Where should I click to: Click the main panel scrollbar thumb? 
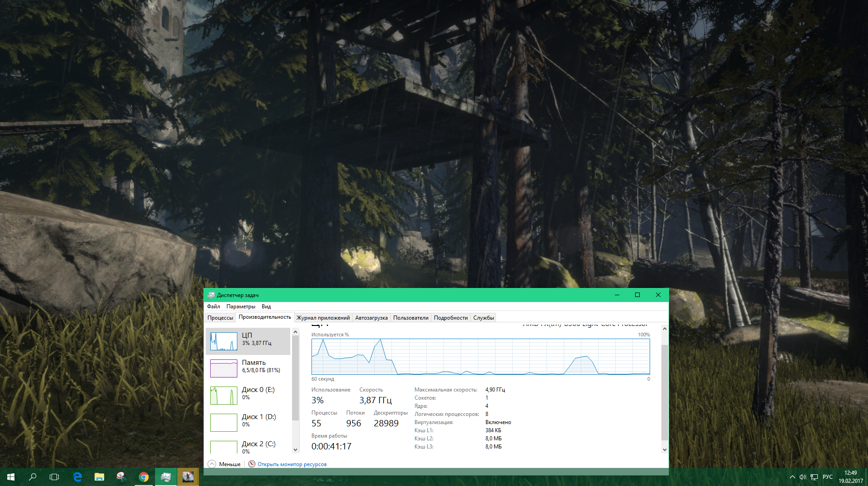[665, 392]
